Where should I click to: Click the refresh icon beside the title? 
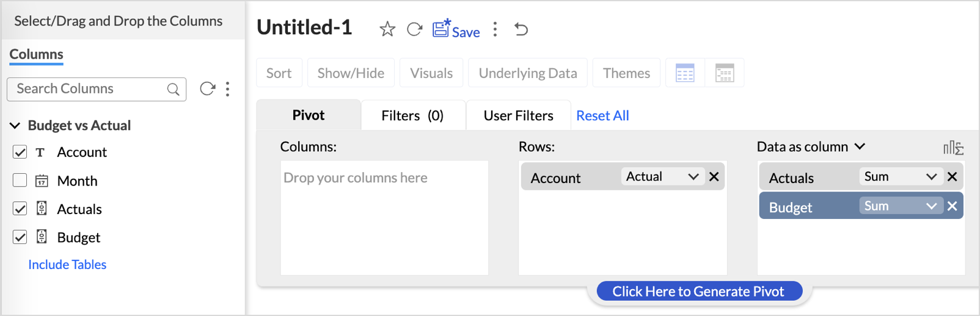coord(414,29)
